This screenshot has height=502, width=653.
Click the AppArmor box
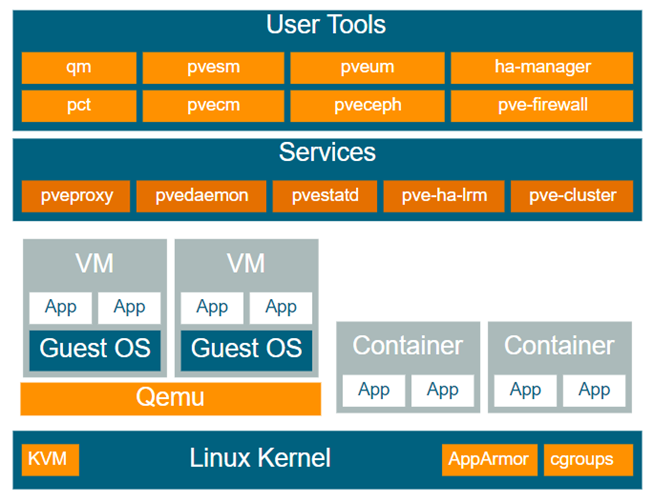tap(489, 460)
